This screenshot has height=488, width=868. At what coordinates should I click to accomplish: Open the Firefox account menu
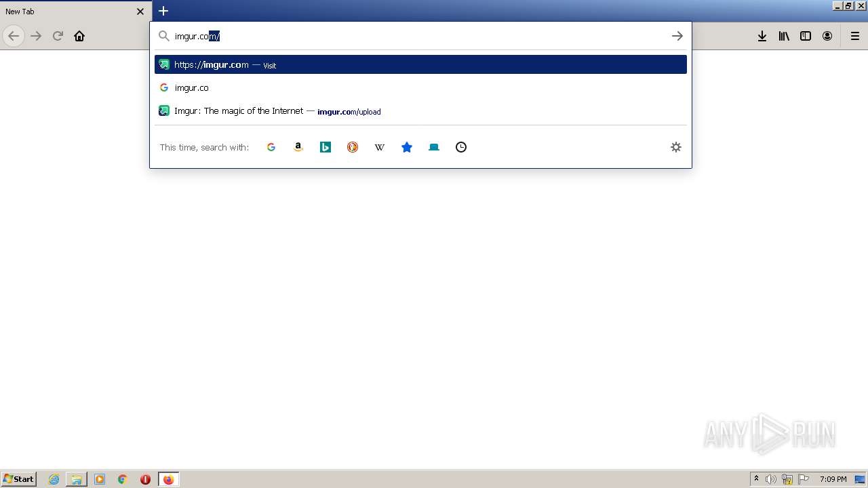click(x=827, y=36)
